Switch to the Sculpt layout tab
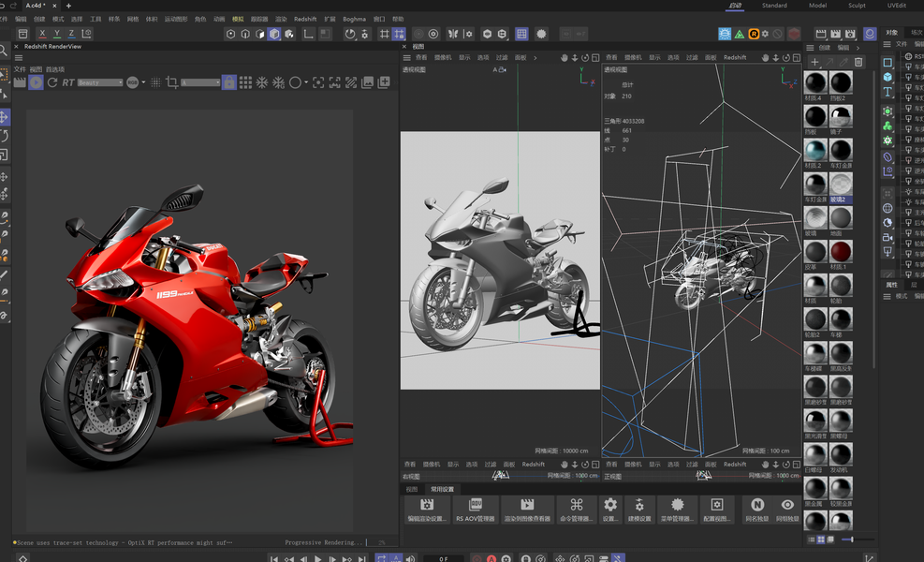 pos(857,6)
